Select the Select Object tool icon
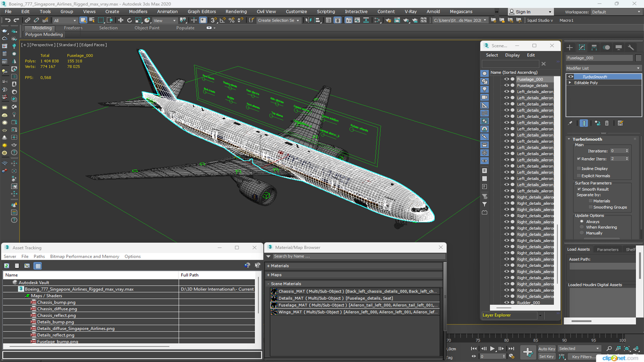The width and height of the screenshot is (644, 362). coord(82,20)
